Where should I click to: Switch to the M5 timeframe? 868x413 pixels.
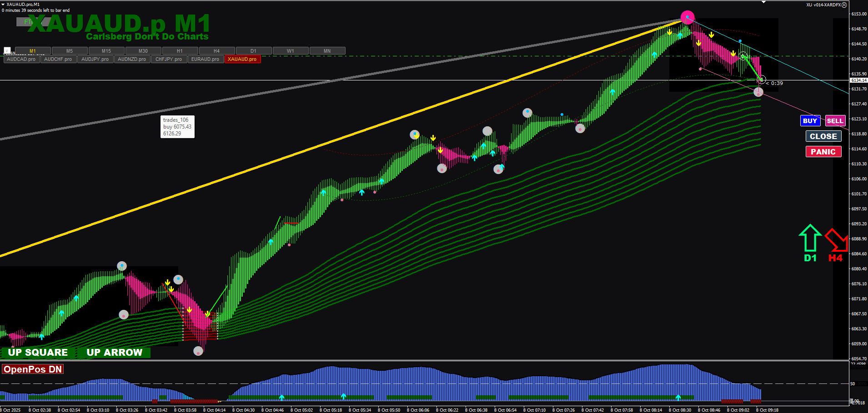click(70, 51)
